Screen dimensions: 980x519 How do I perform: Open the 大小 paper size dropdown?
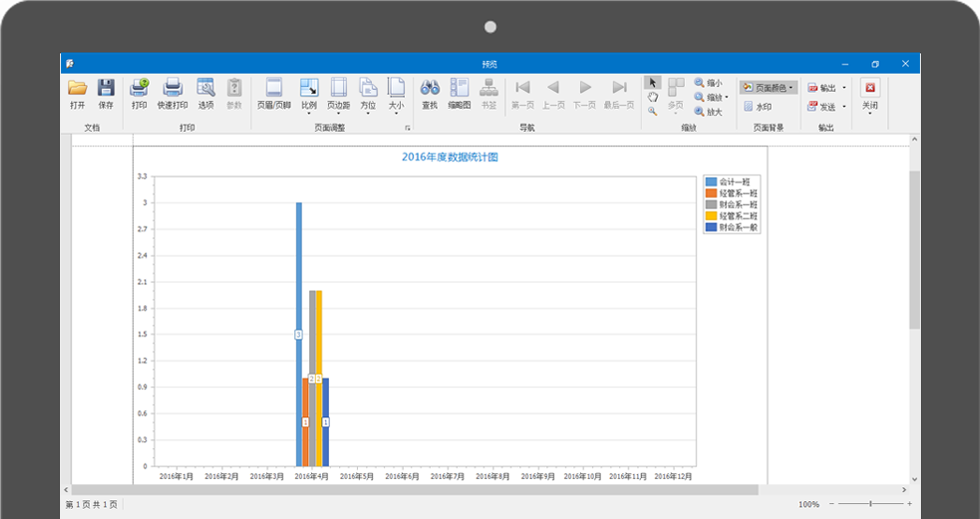pos(396,96)
